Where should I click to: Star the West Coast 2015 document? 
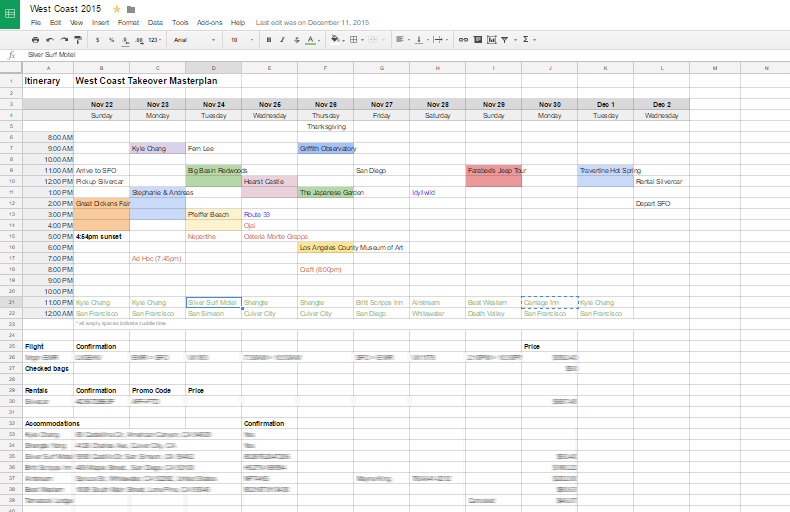117,9
